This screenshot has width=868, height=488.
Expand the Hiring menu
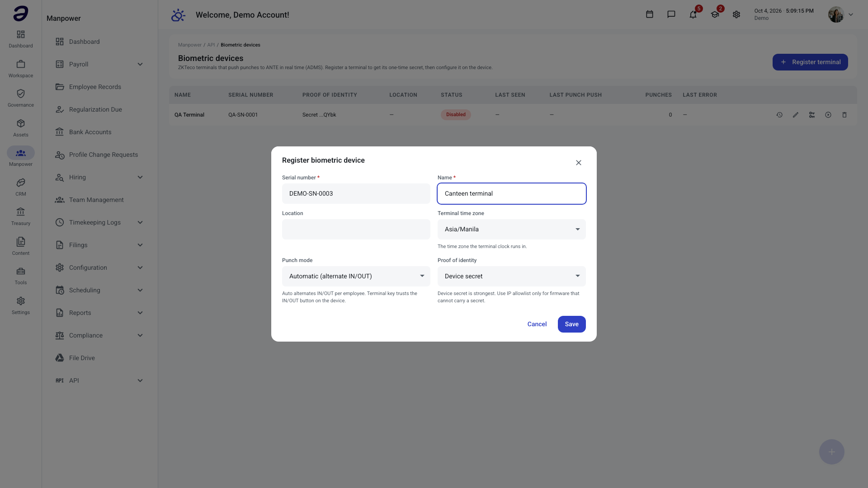click(x=99, y=177)
